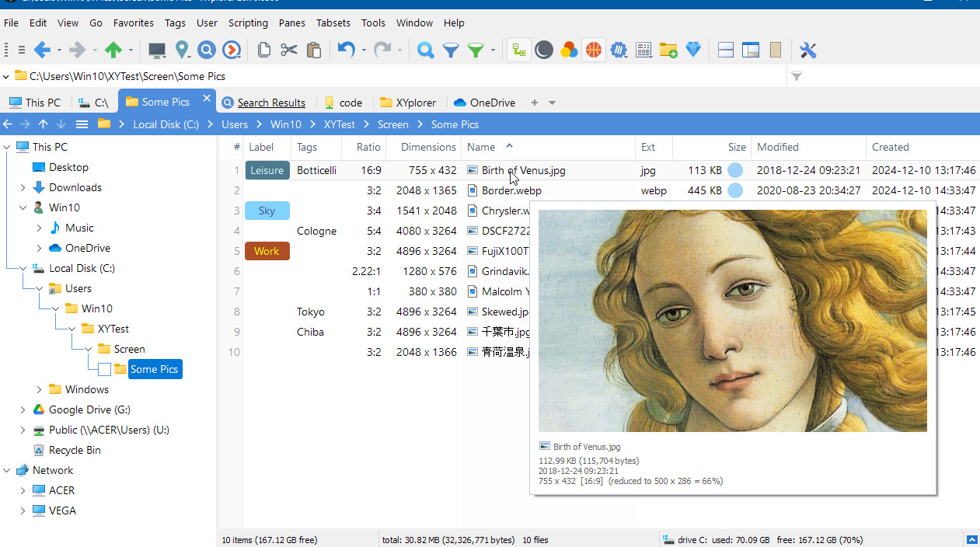Open the Scripting menu
The height and width of the screenshot is (547, 980).
click(x=248, y=23)
